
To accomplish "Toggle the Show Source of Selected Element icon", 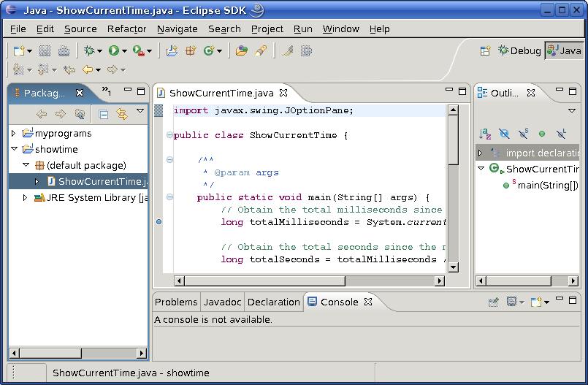I will pos(306,50).
